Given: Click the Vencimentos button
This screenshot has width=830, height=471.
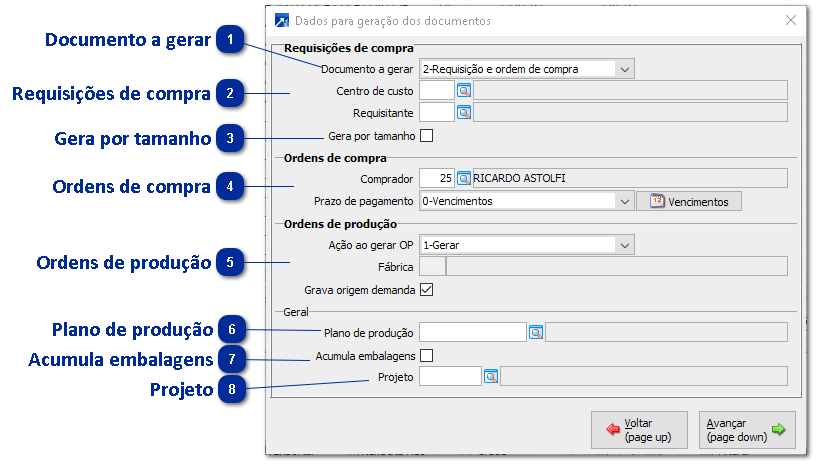Looking at the screenshot, I should coord(689,202).
